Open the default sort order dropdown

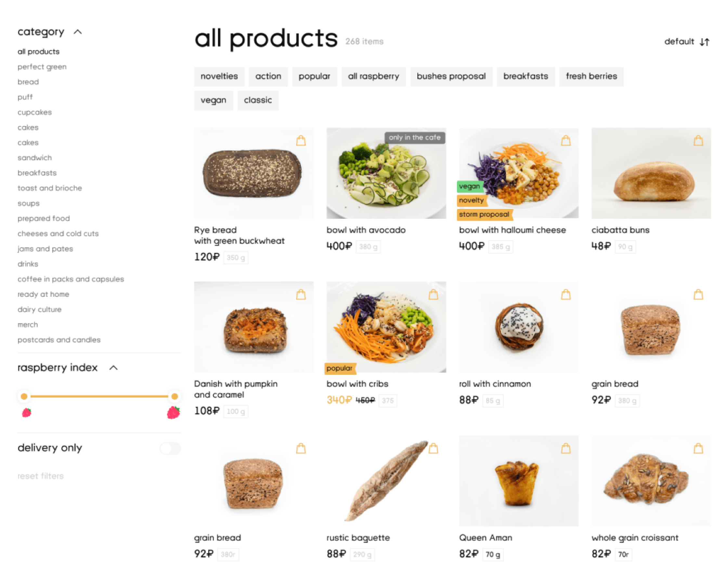[x=687, y=42]
